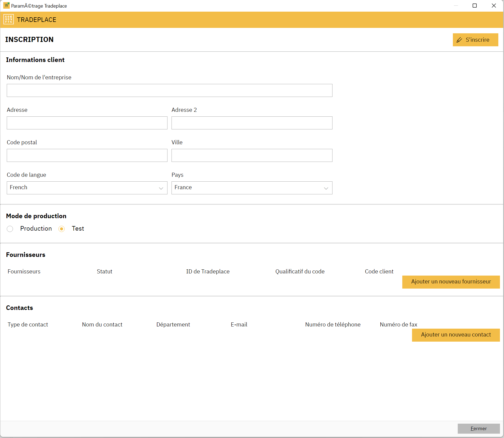Maximize the Tradeplace window

475,6
